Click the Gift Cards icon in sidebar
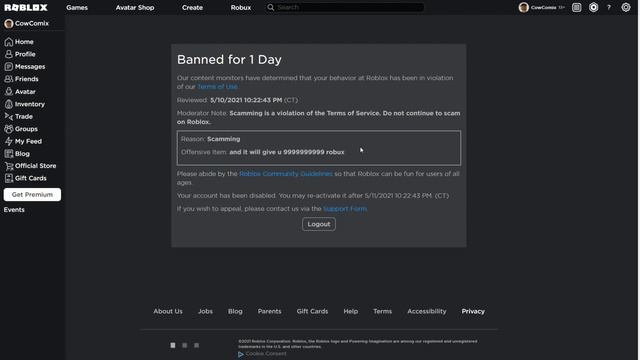 pyautogui.click(x=9, y=178)
